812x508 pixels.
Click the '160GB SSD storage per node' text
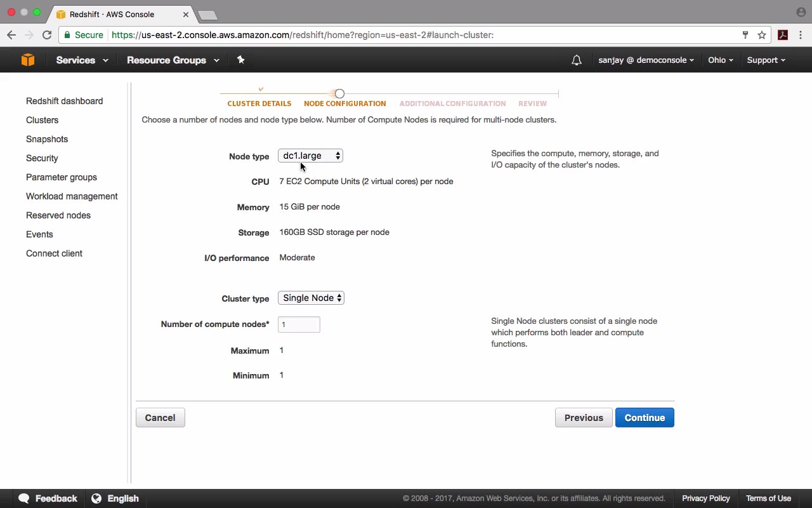point(334,232)
